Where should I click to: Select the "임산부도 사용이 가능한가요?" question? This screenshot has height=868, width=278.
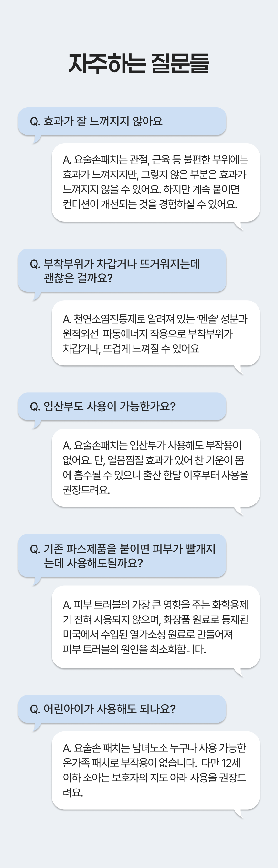point(122,406)
